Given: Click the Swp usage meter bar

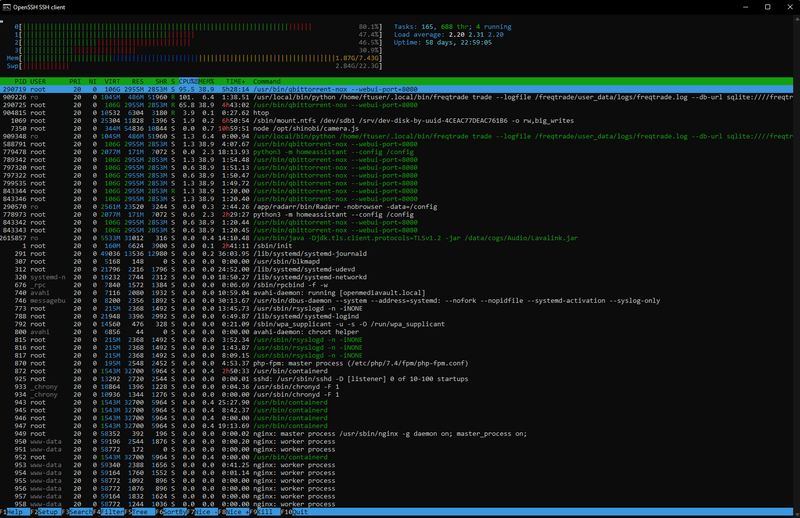Looking at the screenshot, I should pyautogui.click(x=194, y=66).
